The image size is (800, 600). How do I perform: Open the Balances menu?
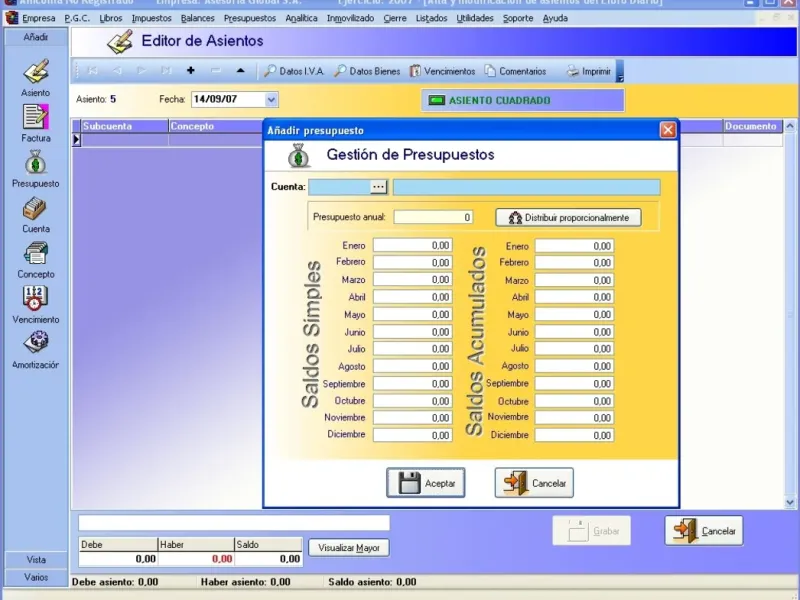tap(197, 18)
